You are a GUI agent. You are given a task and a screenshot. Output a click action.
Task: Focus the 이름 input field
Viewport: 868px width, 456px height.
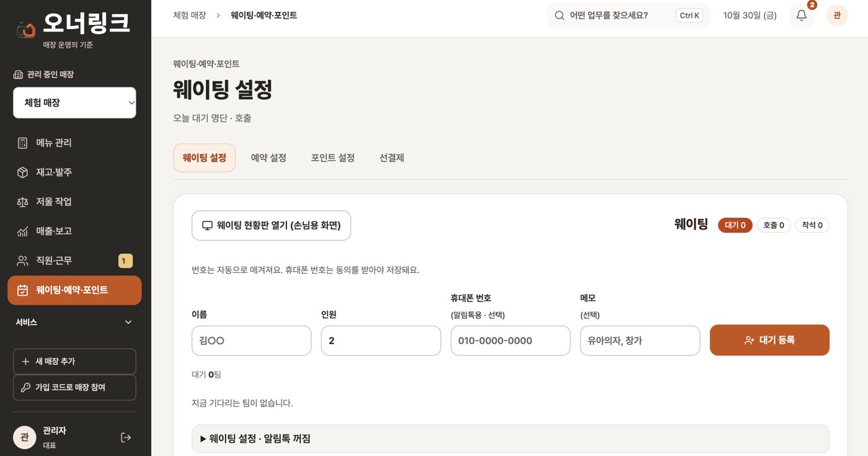tap(252, 341)
